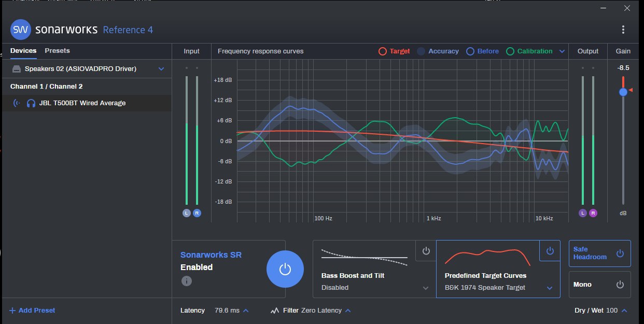
Task: Click the Enabled status text
Action: tap(197, 267)
